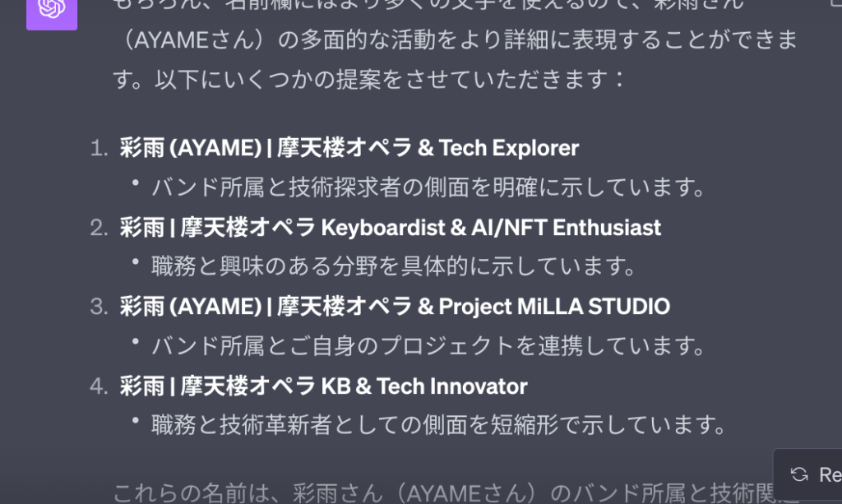Click the title with Keyboardist & AI/NFT Enthusiast
Viewport: 842px width, 504px height.
pyautogui.click(x=390, y=227)
